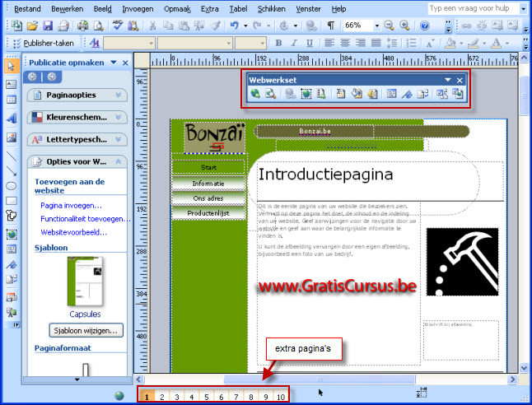Screen dimensions: 532x405
Task: Click the Publish to Web globe in Webwerkset
Action: click(x=255, y=94)
